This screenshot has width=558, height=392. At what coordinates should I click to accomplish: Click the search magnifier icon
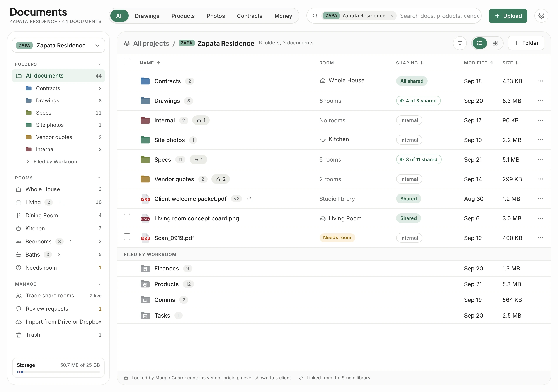click(x=315, y=16)
